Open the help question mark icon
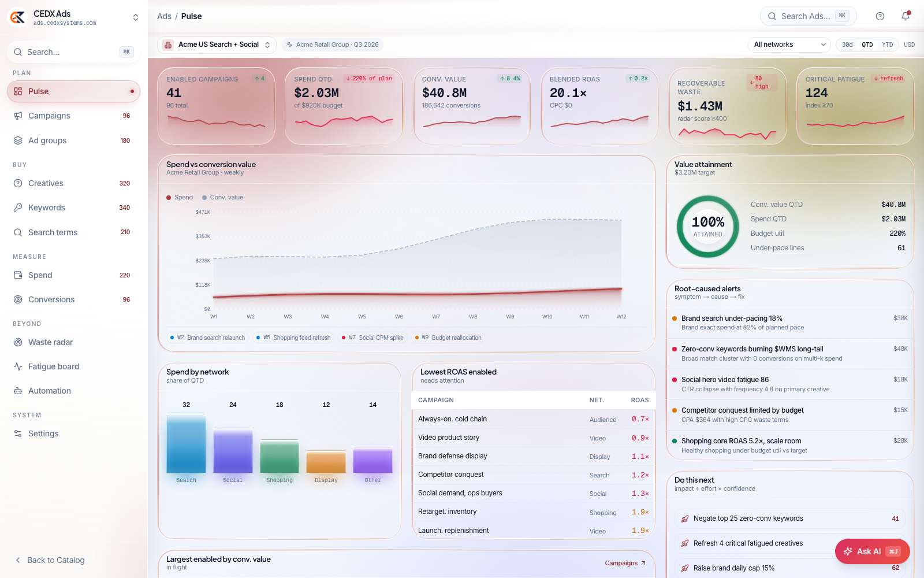The image size is (924, 578). pyautogui.click(x=880, y=16)
